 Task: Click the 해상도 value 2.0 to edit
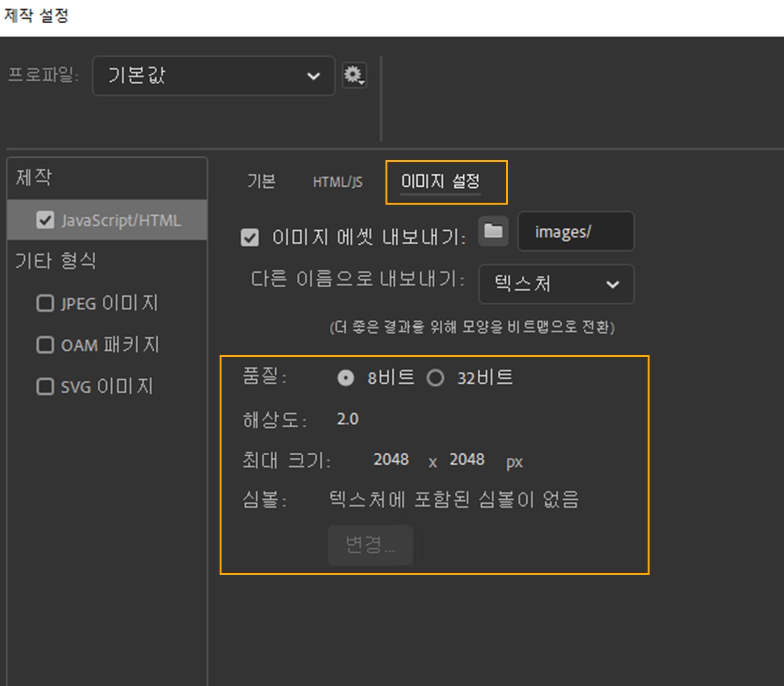[348, 418]
